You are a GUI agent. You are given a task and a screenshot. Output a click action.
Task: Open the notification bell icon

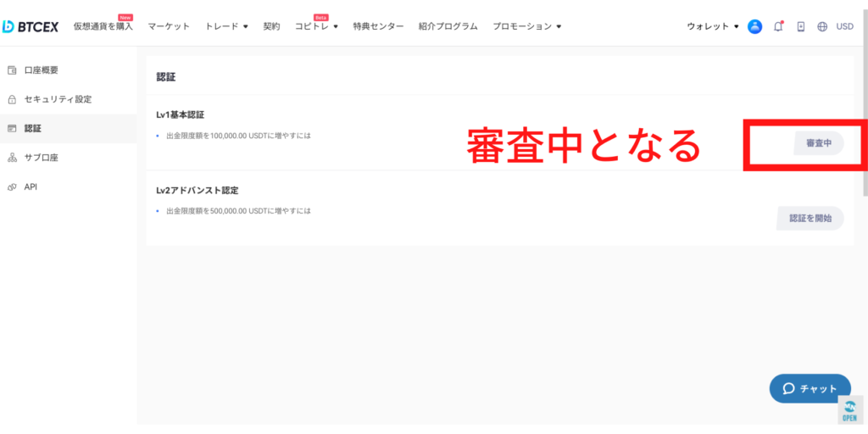tap(778, 26)
